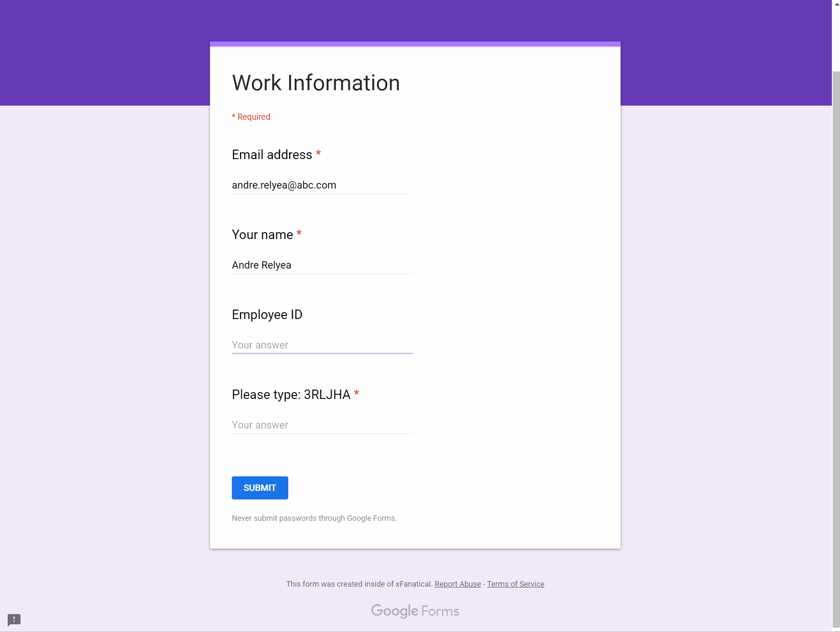Click the Report Abuse link
840x632 pixels.
(458, 584)
